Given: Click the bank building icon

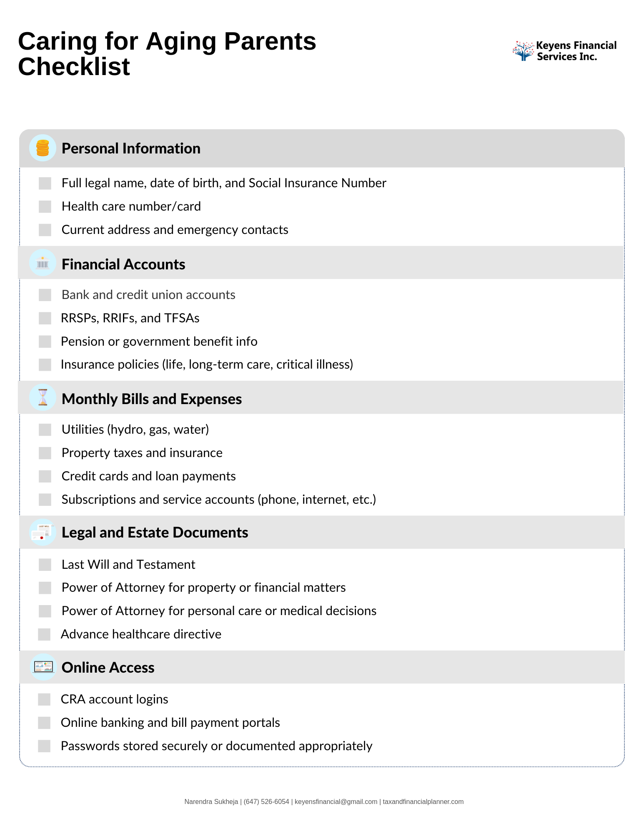Looking at the screenshot, I should point(43,263).
